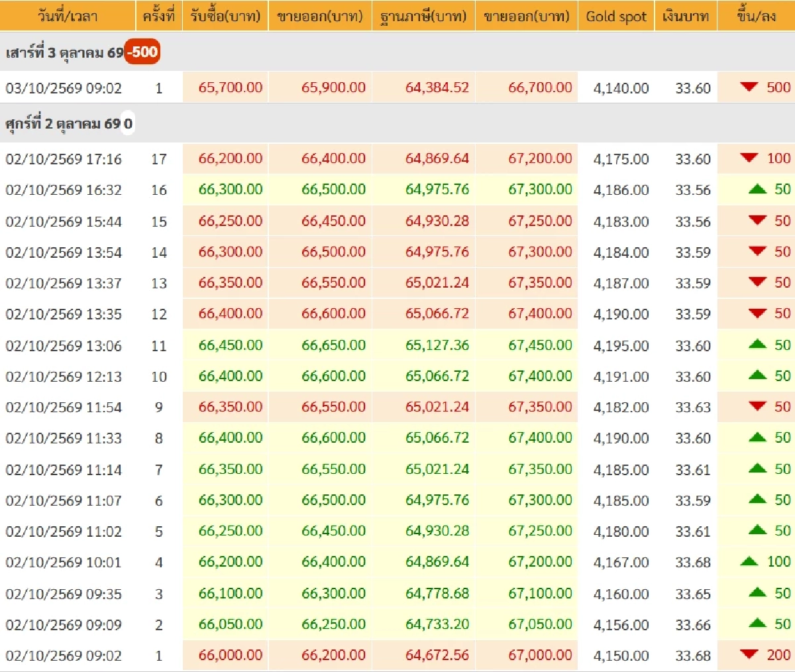Image resolution: width=795 pixels, height=672 pixels.
Task: Click the green up arrow in the 12:13 row
Action: pyautogui.click(x=757, y=375)
